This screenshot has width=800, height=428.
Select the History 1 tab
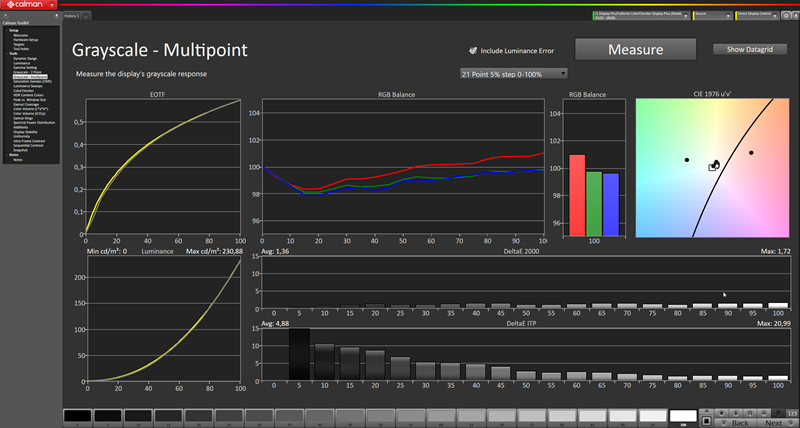pos(71,16)
